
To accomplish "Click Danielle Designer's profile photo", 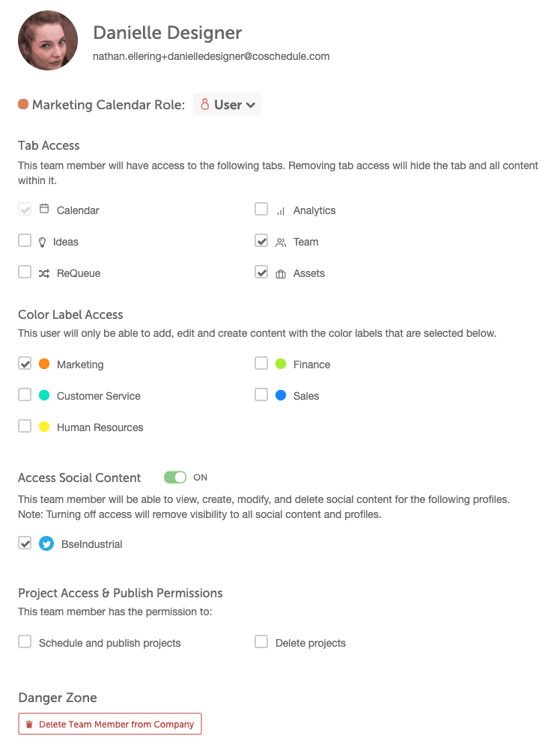I will (48, 40).
